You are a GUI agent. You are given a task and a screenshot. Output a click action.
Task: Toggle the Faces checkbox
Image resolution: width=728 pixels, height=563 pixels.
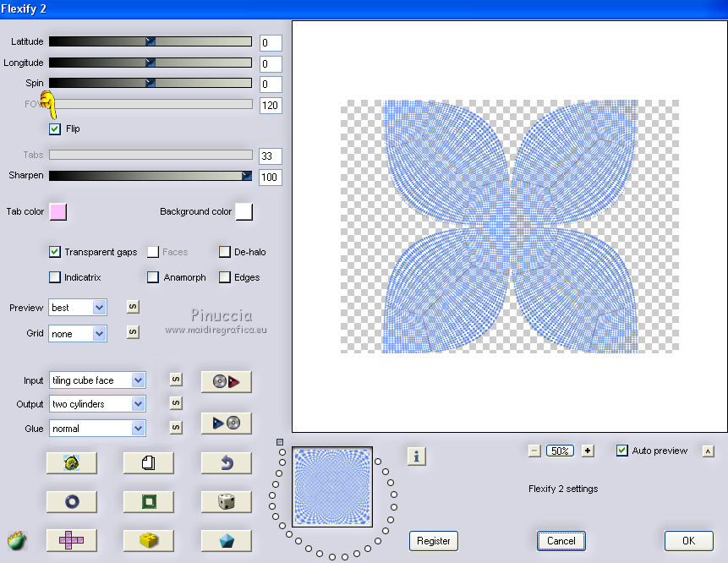(x=153, y=252)
